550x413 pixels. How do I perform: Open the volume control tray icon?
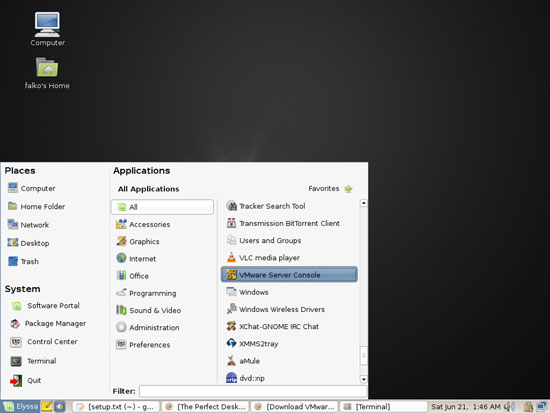pos(509,407)
